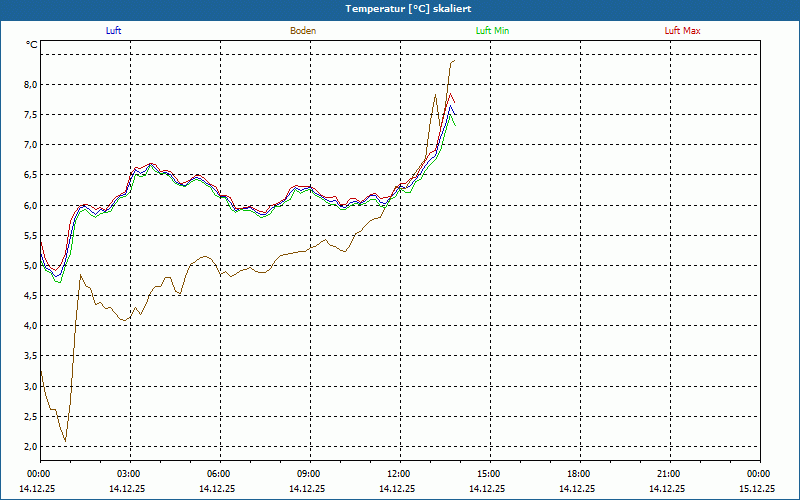Select the "Boden" legend entry
The image size is (800, 500).
pyautogui.click(x=303, y=31)
